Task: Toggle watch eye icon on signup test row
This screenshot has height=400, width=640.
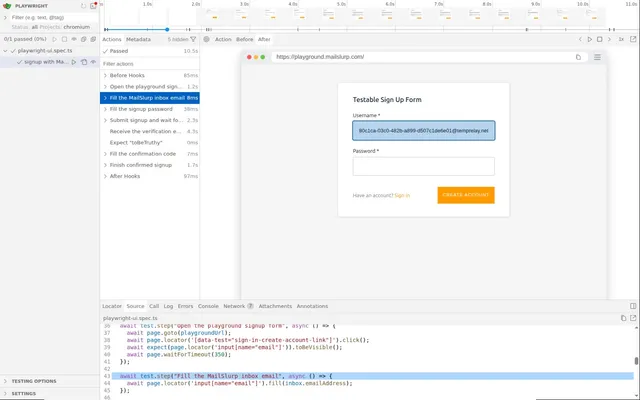Action: [93, 62]
